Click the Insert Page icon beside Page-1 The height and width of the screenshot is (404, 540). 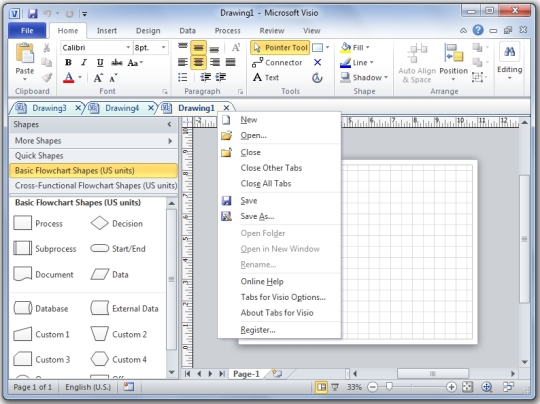tap(277, 373)
